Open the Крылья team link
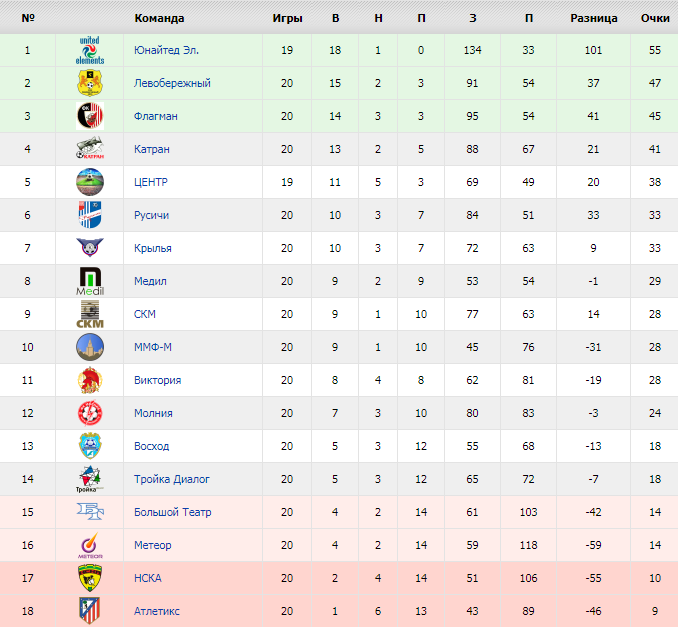This screenshot has height=627, width=678. (153, 248)
